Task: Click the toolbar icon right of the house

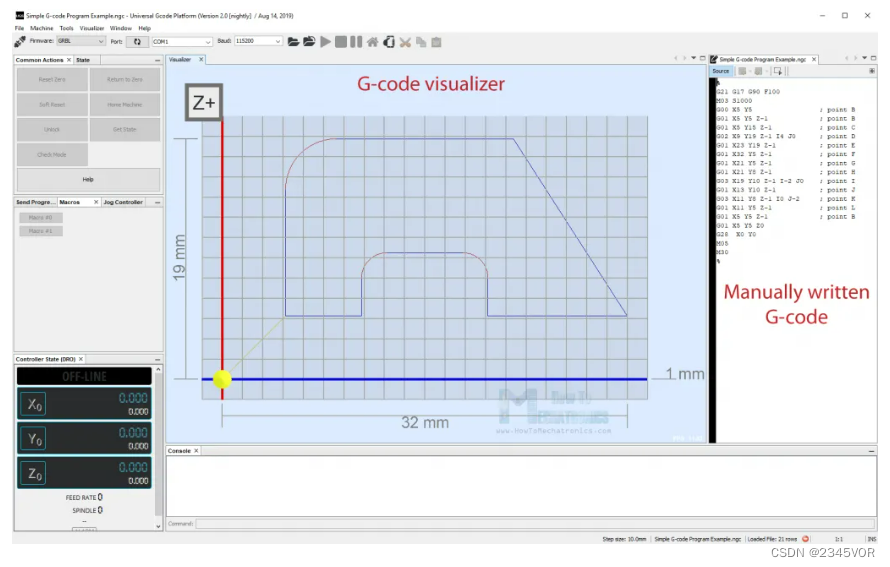Action: [389, 42]
